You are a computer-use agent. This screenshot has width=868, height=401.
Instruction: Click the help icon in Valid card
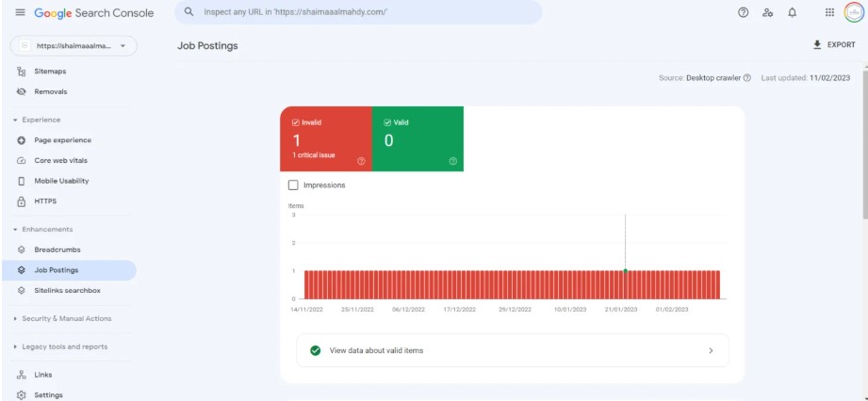coord(453,161)
